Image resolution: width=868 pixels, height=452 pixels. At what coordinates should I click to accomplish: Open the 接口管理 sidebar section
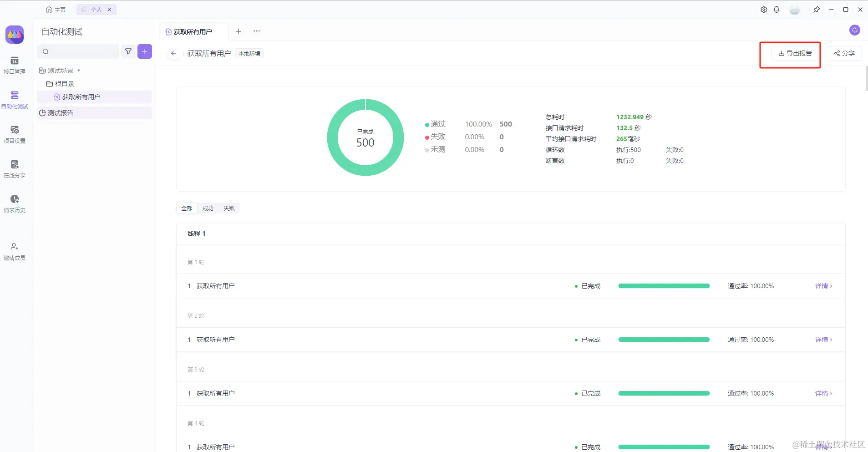[x=15, y=66]
